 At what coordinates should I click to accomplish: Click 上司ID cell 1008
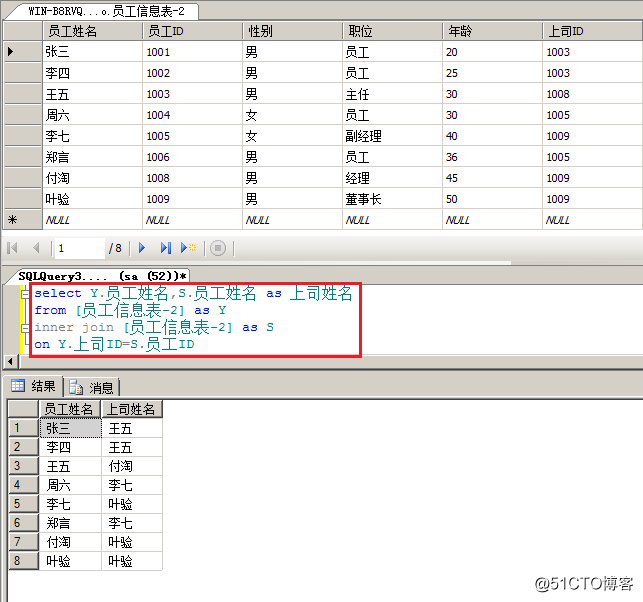click(x=593, y=94)
